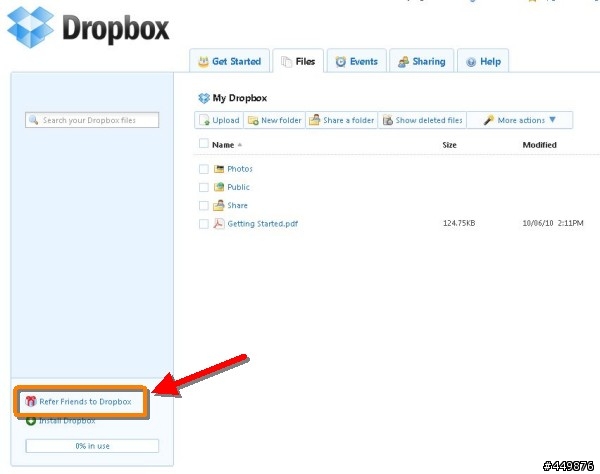Check the Public folder checkbox
Image resolution: width=600 pixels, height=474 pixels.
[204, 187]
